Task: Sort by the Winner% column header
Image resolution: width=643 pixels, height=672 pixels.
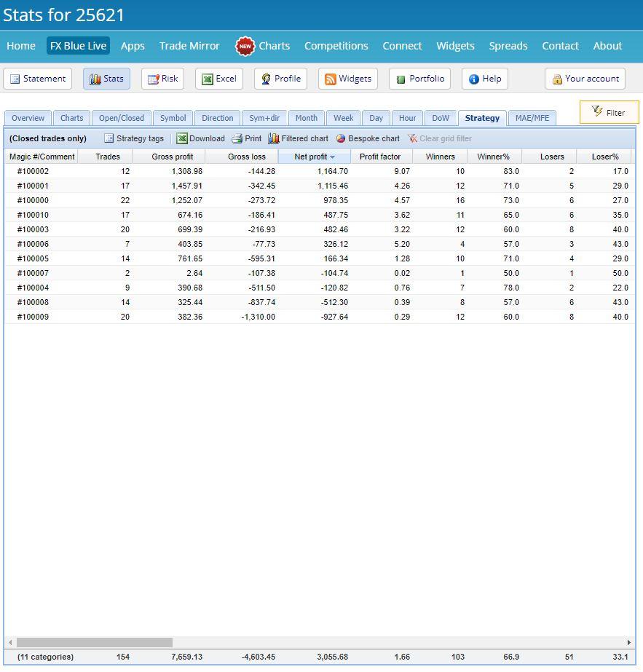Action: point(493,157)
